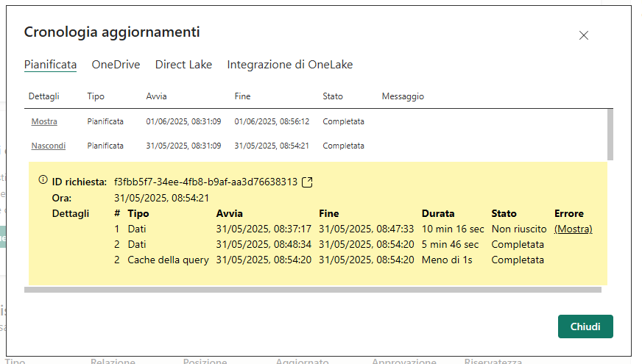Click the Ora value 31/05/2025, 08:54:21 in yellow panel
The image size is (642, 364).
point(161,198)
